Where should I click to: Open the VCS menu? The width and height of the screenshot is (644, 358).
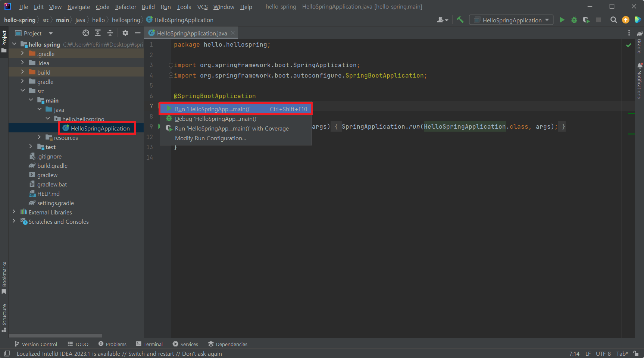202,7
